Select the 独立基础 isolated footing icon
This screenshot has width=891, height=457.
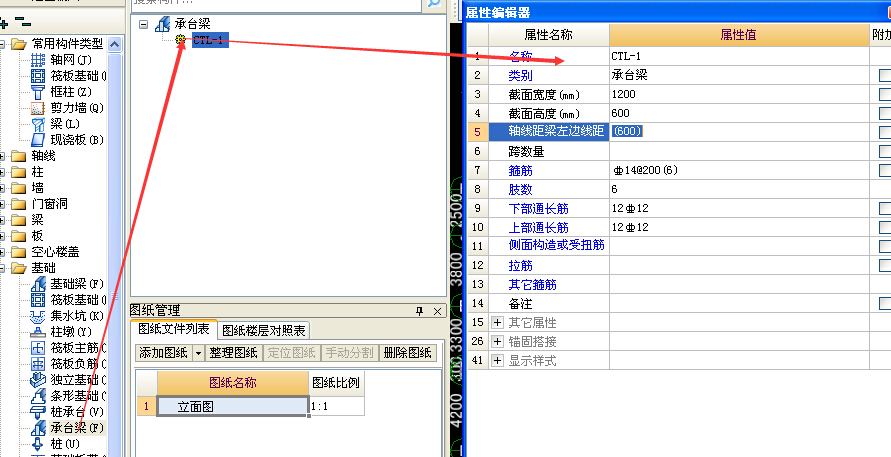click(38, 379)
